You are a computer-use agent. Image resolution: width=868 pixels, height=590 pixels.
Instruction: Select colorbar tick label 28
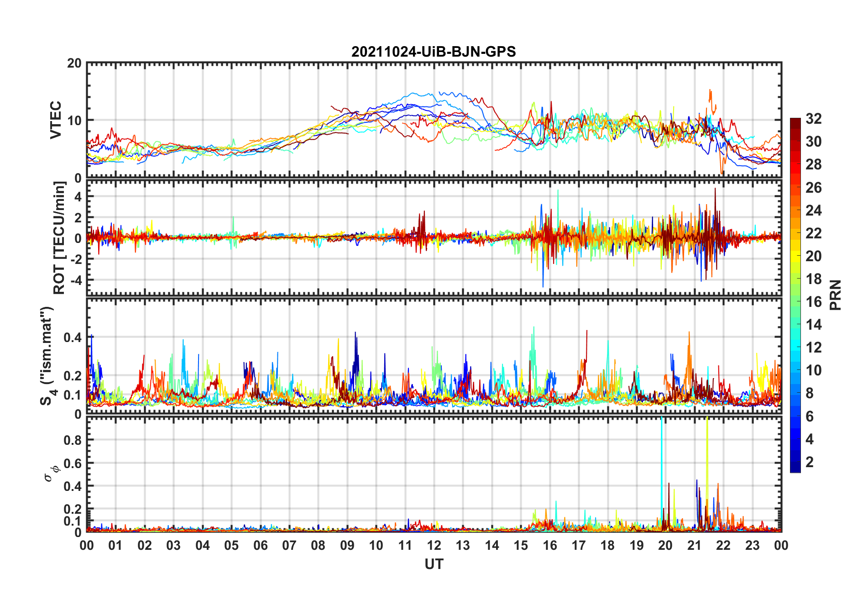tap(814, 164)
